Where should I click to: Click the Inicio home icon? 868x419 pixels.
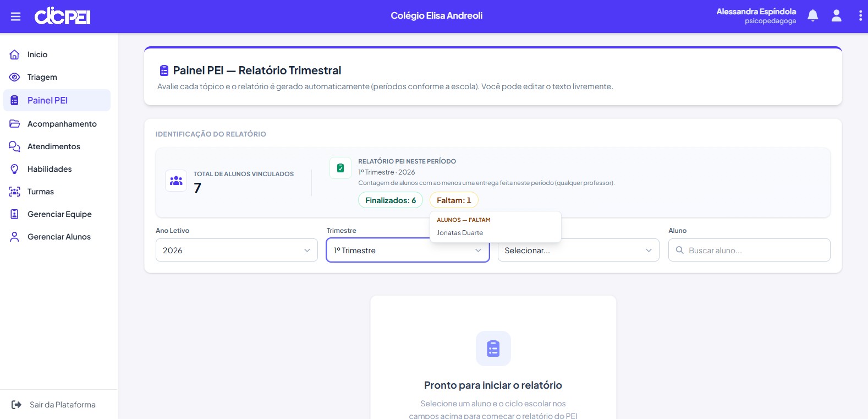coord(15,55)
